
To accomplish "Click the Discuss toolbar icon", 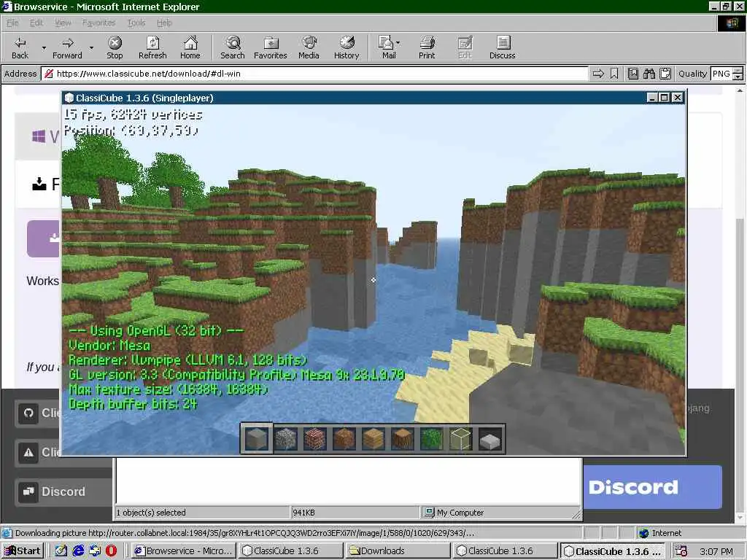I will pyautogui.click(x=503, y=43).
